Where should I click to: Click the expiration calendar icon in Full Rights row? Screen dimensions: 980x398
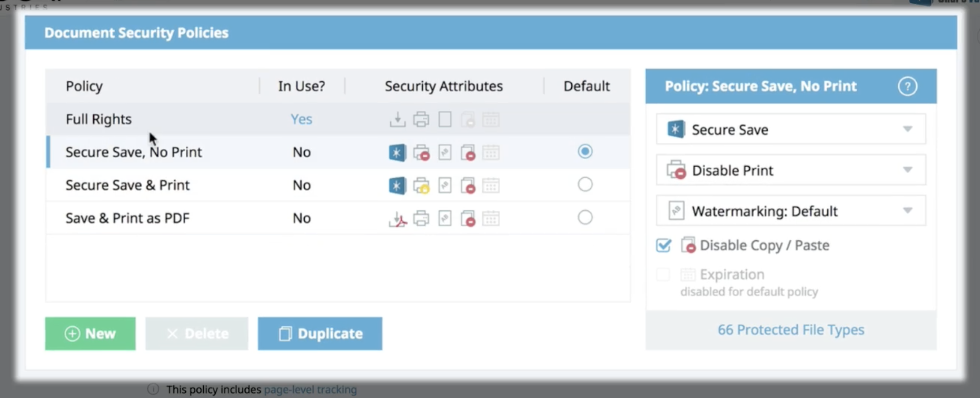click(491, 119)
